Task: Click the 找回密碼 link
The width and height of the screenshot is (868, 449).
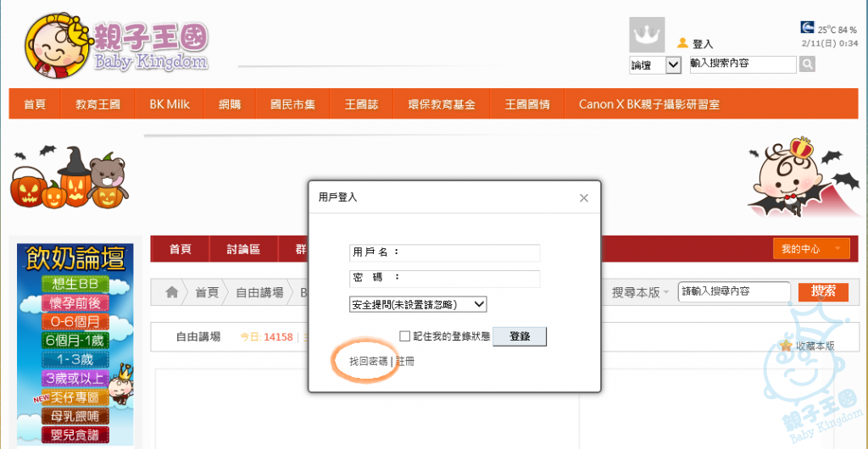Action: coord(368,362)
